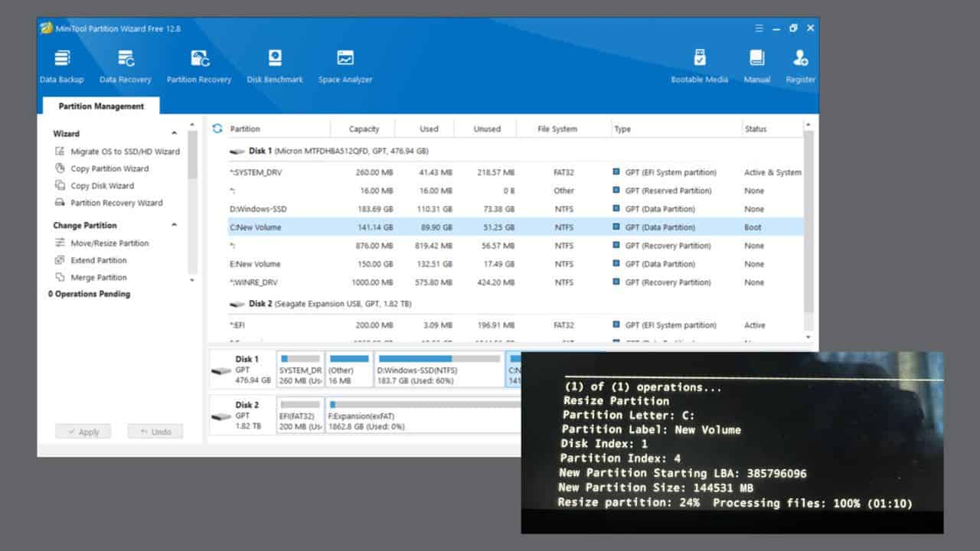The width and height of the screenshot is (980, 551).
Task: Click Active & System status cell
Action: (x=773, y=172)
